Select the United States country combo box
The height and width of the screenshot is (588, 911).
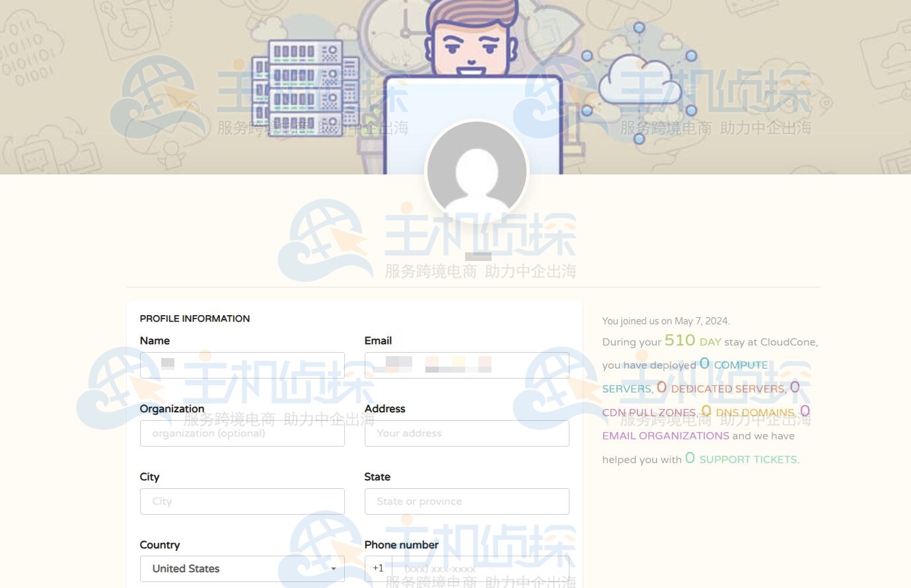click(231, 569)
